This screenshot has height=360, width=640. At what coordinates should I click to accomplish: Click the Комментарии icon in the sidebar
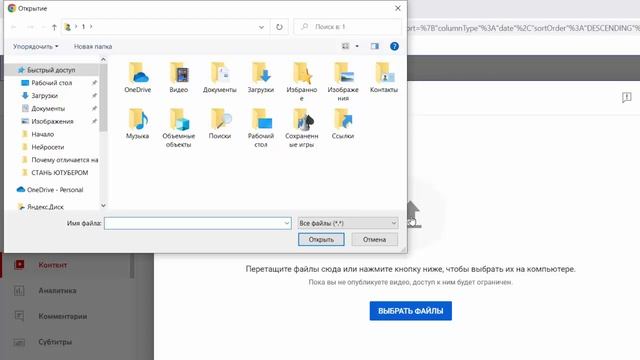[x=19, y=316]
